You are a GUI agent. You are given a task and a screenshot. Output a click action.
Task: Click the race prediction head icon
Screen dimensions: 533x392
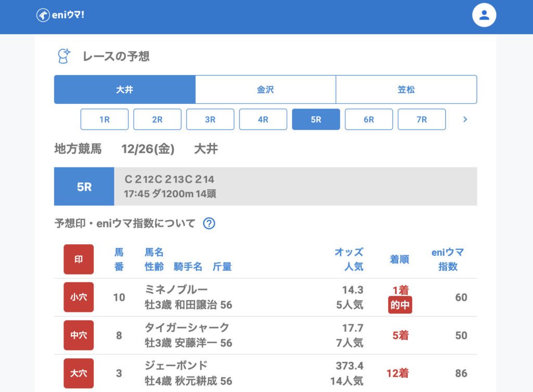click(64, 56)
